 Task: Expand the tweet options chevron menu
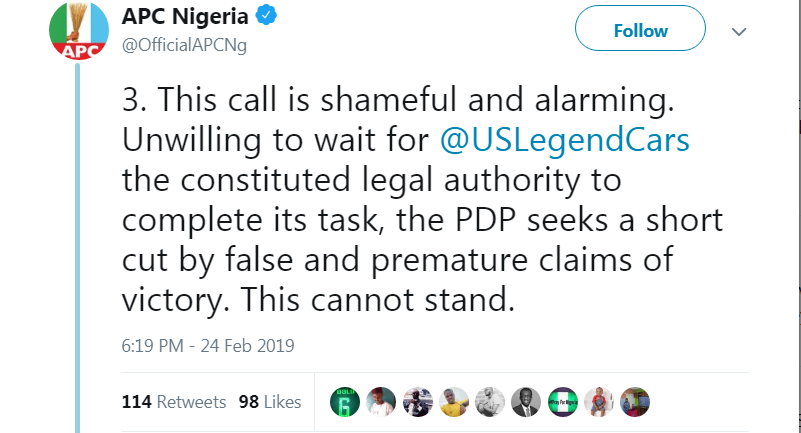739,32
